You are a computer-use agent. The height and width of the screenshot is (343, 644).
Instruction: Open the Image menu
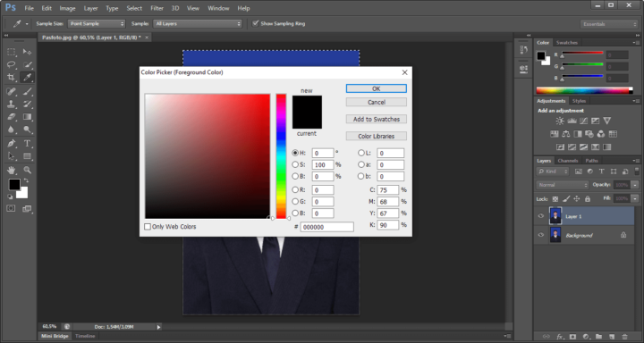coord(67,8)
